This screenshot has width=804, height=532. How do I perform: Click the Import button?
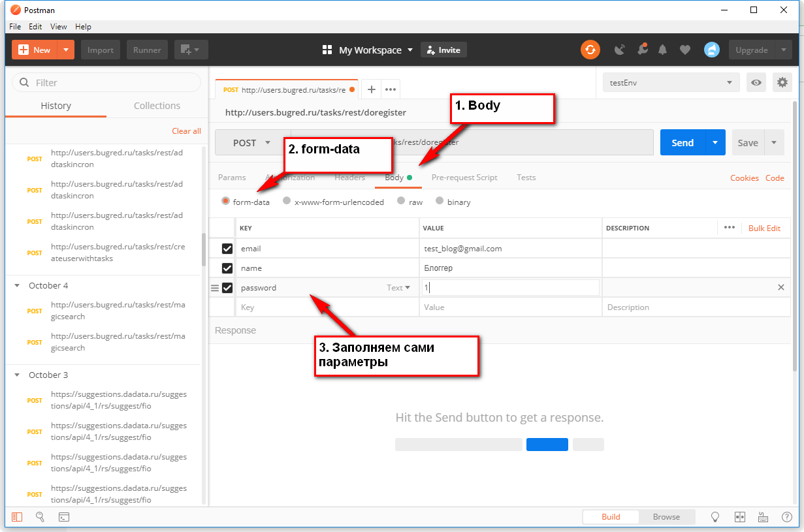(x=101, y=50)
